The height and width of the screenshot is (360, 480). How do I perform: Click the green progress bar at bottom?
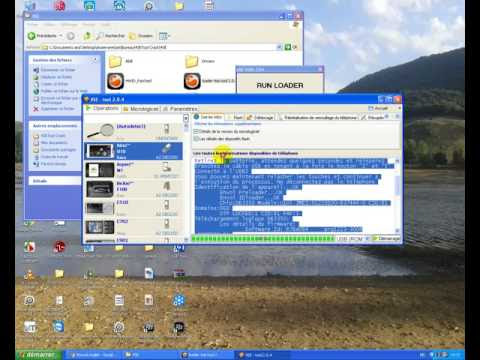pos(263,239)
